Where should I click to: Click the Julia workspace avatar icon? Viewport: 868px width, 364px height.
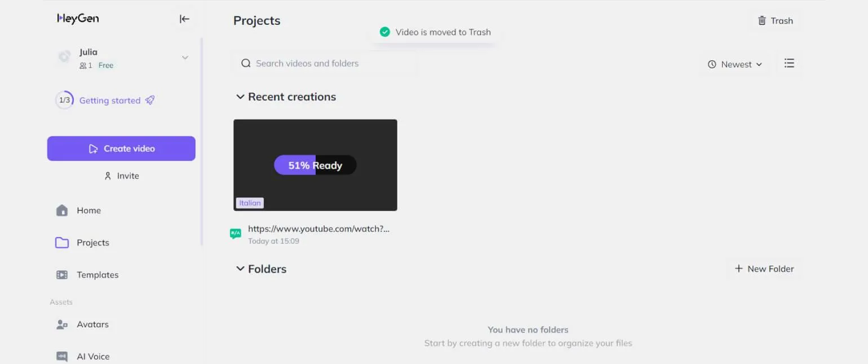[64, 57]
